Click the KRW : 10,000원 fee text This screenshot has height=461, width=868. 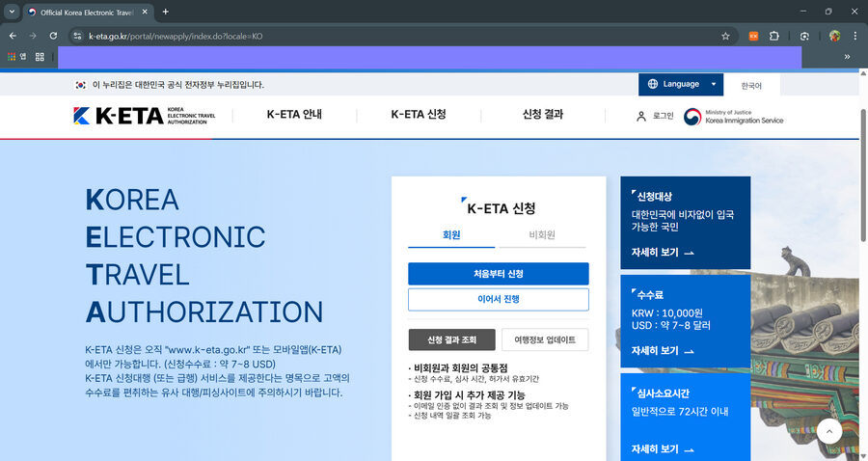pyautogui.click(x=667, y=313)
